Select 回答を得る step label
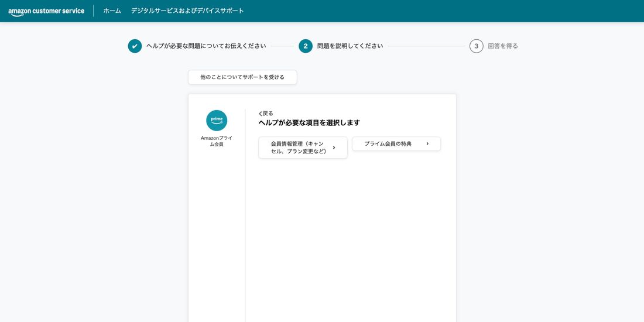 503,46
